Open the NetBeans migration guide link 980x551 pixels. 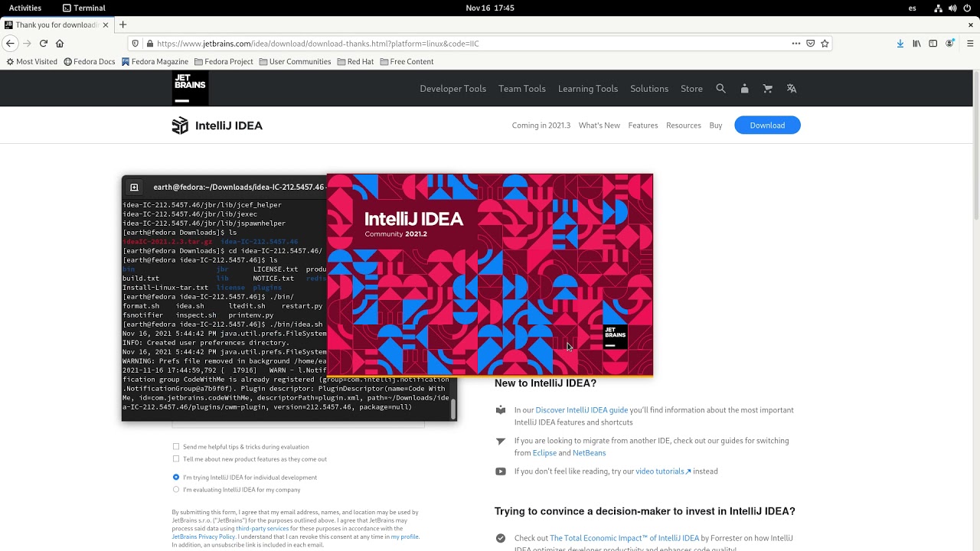pyautogui.click(x=589, y=453)
